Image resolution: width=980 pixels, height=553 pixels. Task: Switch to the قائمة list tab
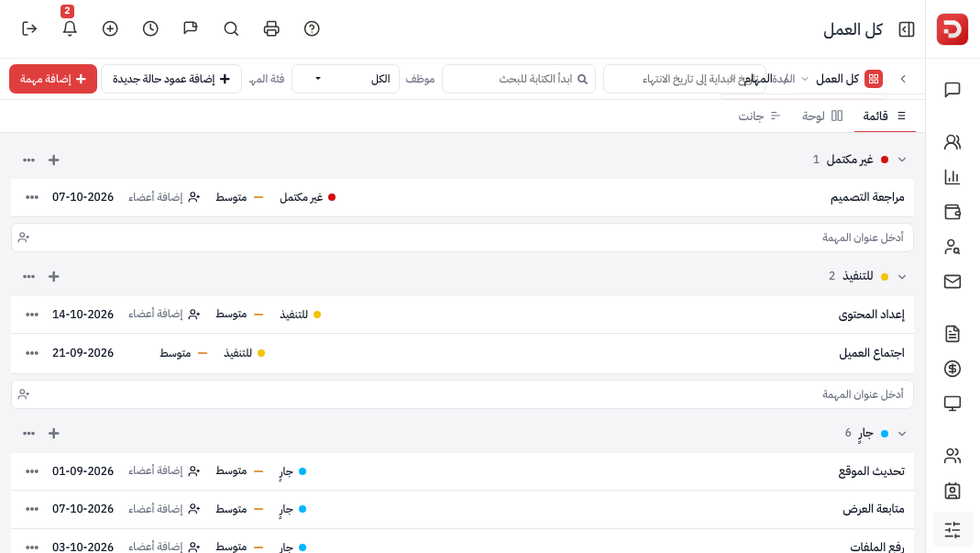885,116
